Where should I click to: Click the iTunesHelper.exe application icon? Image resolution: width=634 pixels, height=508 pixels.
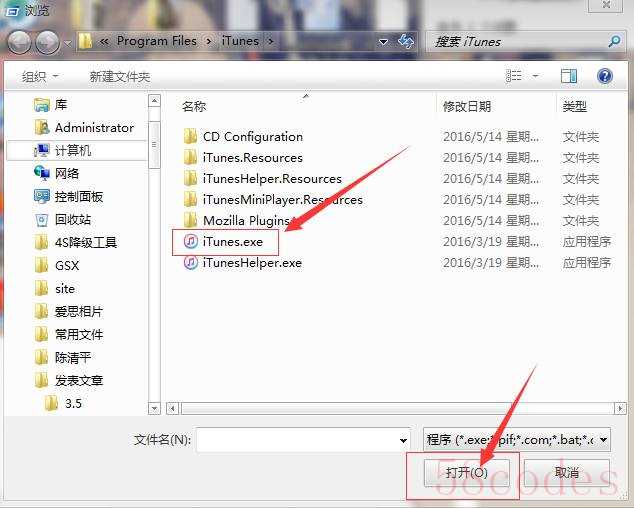tap(190, 262)
